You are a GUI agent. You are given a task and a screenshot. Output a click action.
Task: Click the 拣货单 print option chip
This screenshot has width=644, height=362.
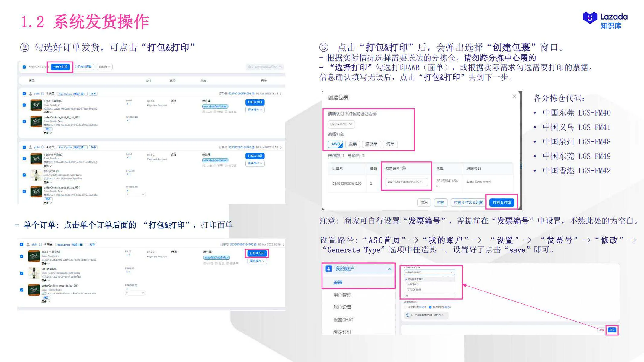371,144
